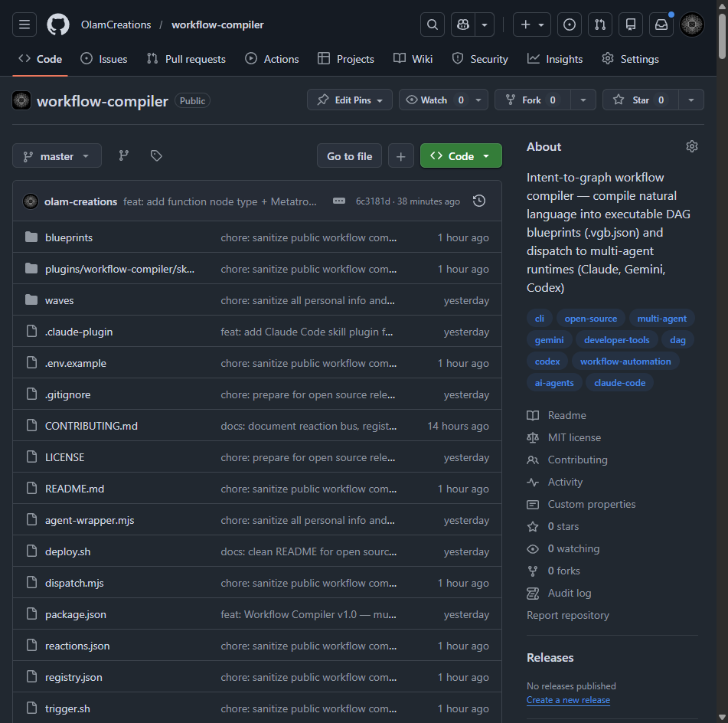728x723 pixels.
Task: Open the .claude-plugin file
Action: pos(79,332)
